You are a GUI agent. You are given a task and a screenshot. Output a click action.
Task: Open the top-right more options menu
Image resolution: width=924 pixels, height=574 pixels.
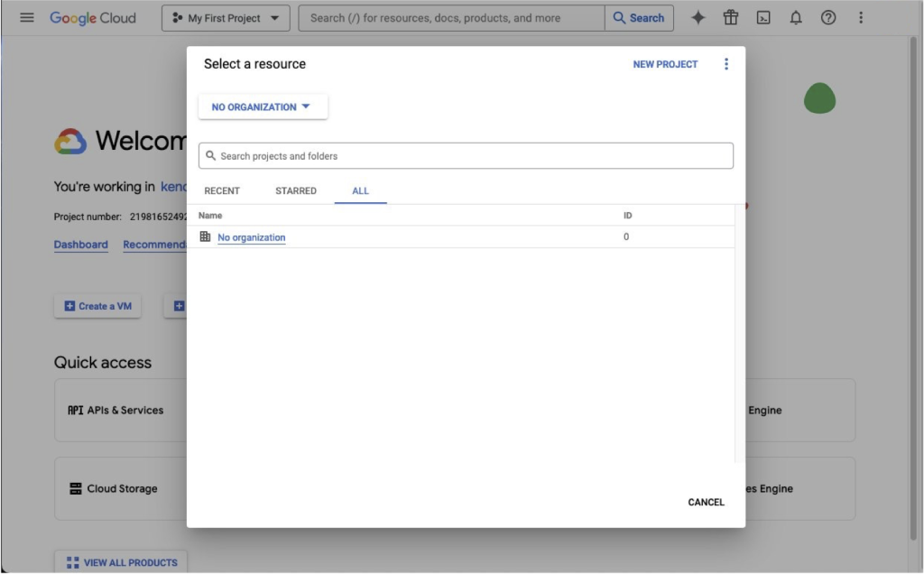[x=861, y=16]
